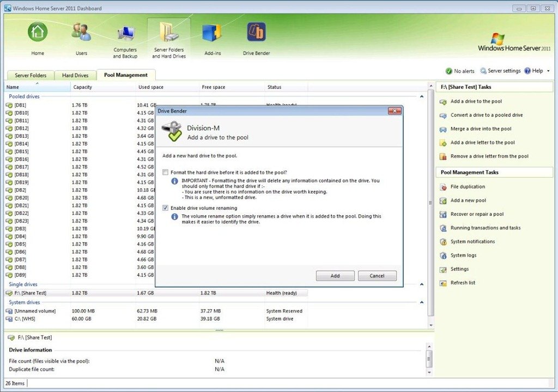558x392 pixels.
Task: Select the Pool Management tab
Action: [x=126, y=75]
